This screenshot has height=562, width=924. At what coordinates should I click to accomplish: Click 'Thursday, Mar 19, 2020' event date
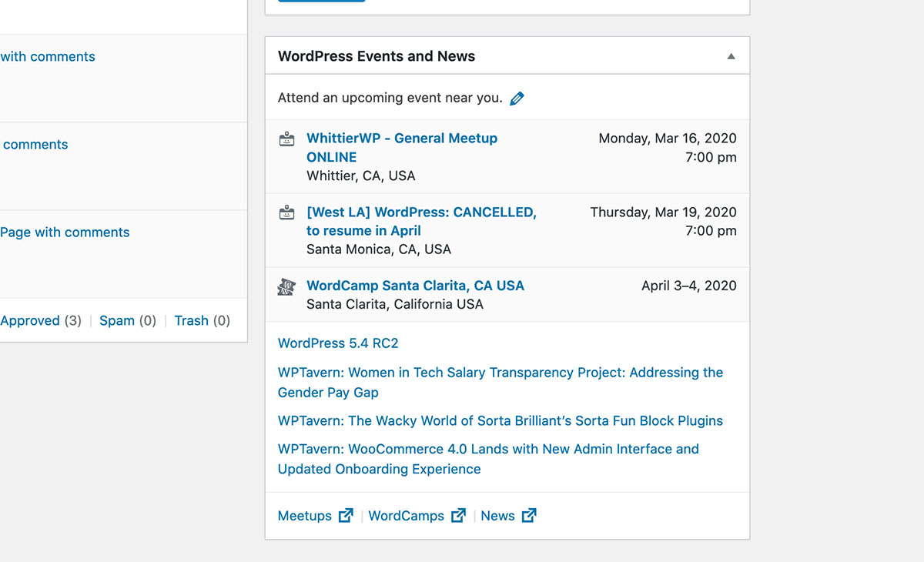click(x=663, y=212)
